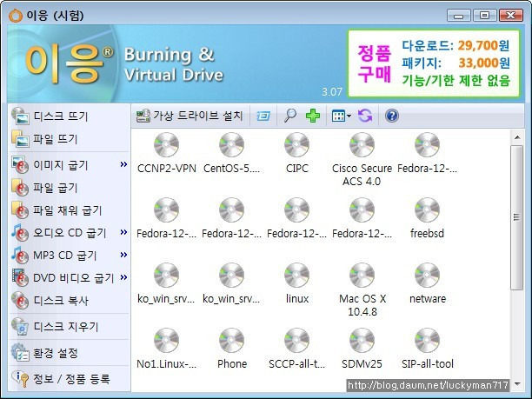Open 오디오 CD 굽기 option

pyautogui.click(x=60, y=233)
